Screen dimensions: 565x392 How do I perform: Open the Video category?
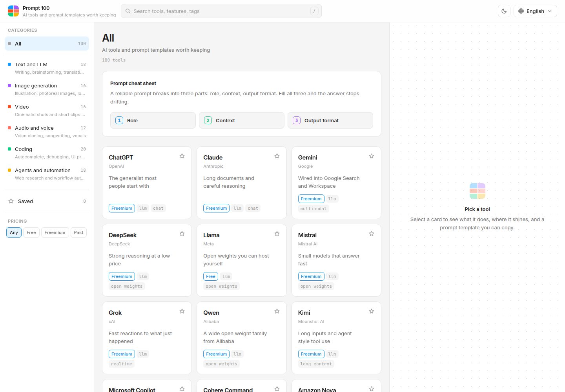coord(47,110)
